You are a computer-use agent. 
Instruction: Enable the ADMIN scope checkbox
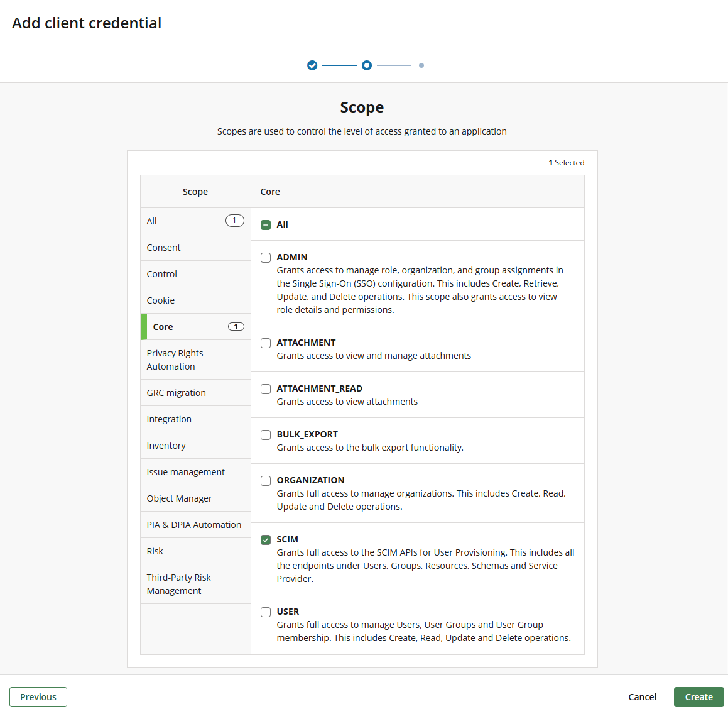266,258
